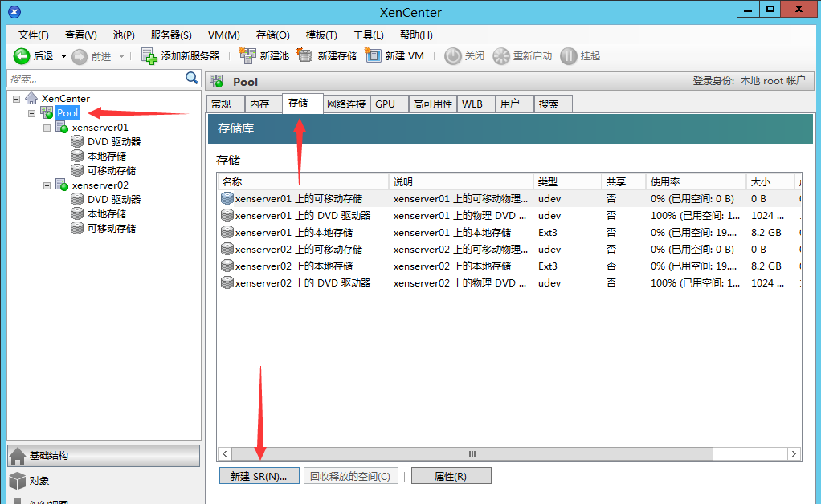This screenshot has width=821, height=504.
Task: Click the grey Forward arrow icon
Action: (80, 56)
